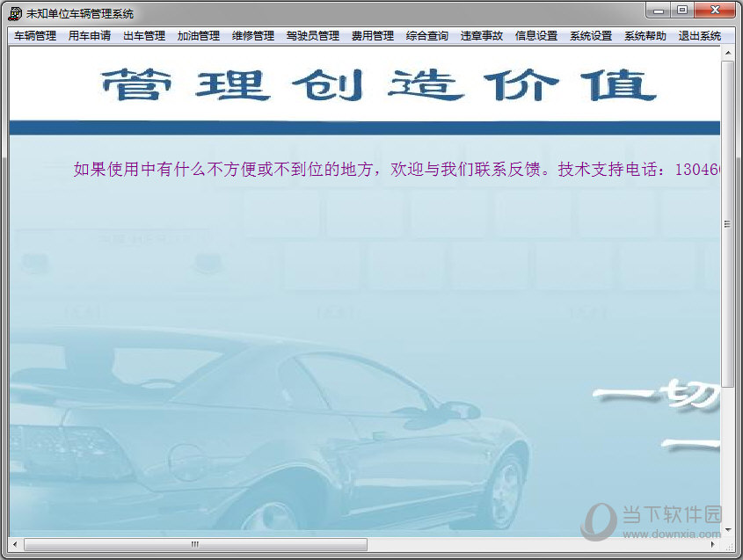Screen dimensions: 743x560
Task: Click the application icon in the title bar
Action: [15, 13]
